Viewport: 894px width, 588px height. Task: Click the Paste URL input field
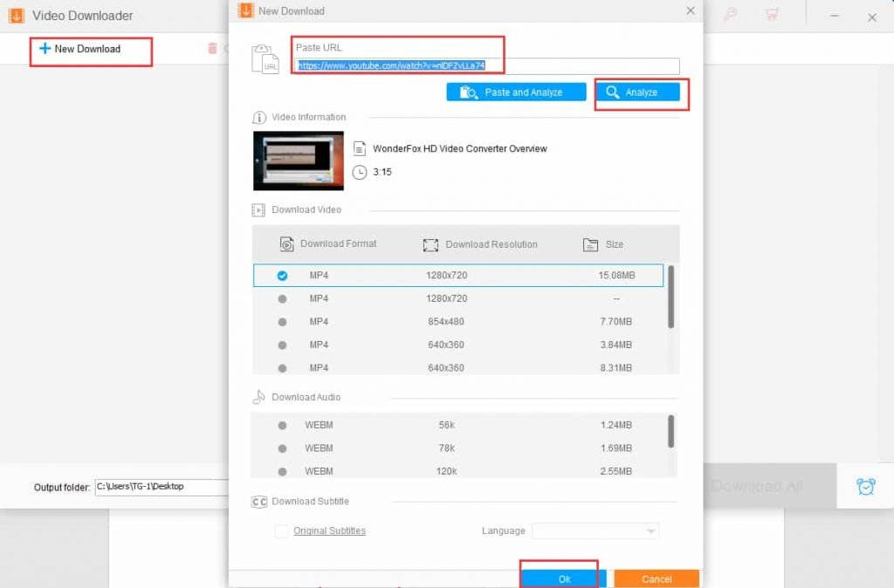pos(487,66)
